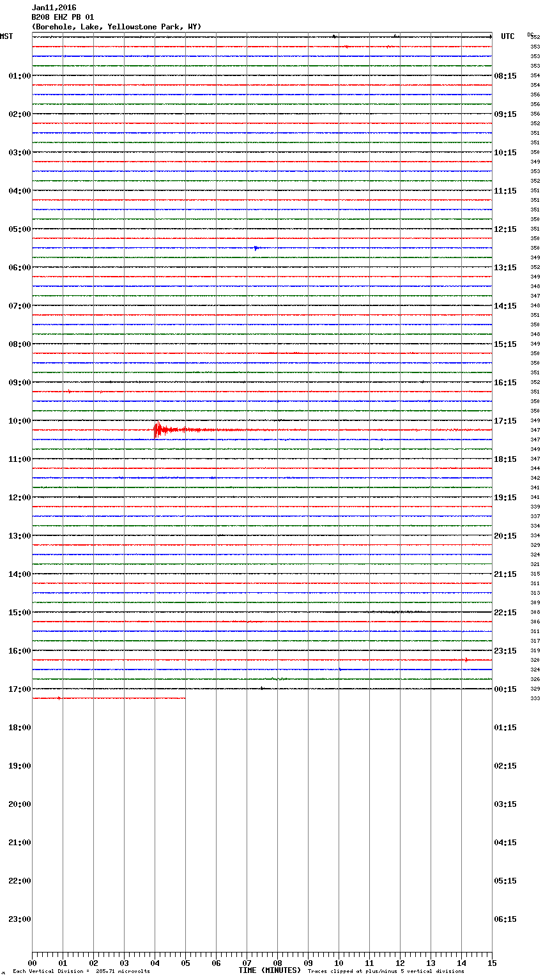Select minute 13 on the time axis
Screen dimensions: 543x980
pos(431,963)
